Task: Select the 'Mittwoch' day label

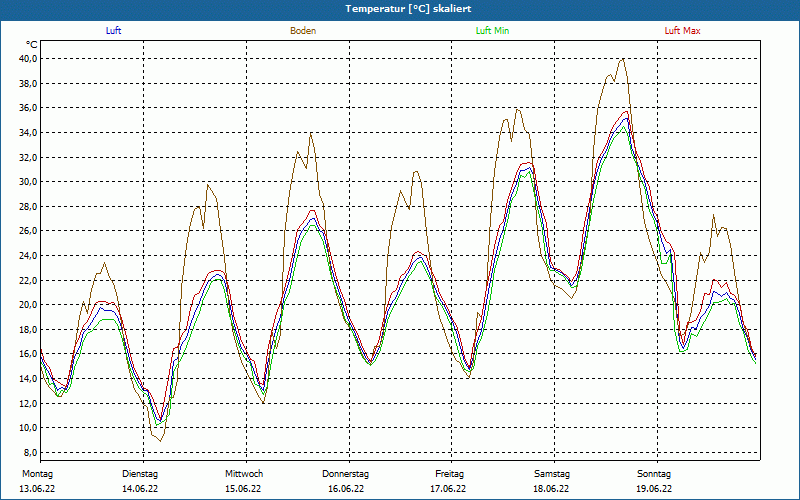Action: pyautogui.click(x=244, y=473)
